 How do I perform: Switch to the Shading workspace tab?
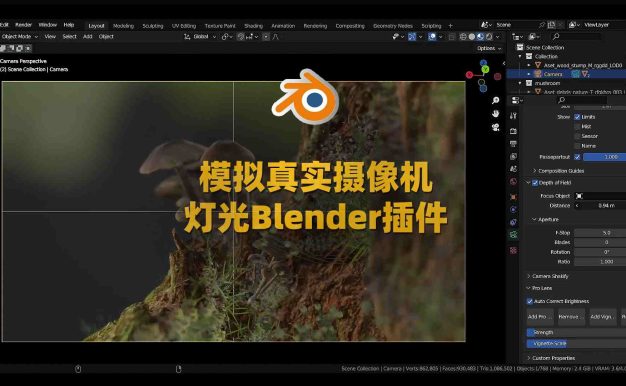[x=254, y=26]
